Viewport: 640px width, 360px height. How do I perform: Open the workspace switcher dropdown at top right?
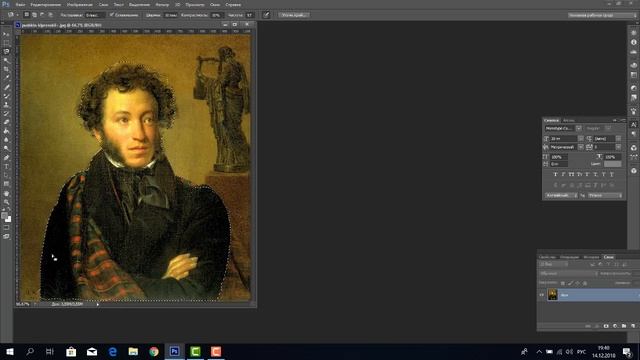(602, 15)
